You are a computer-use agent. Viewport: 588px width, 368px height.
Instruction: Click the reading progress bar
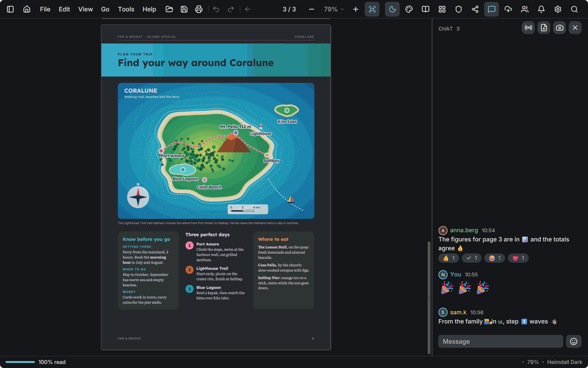(20, 362)
